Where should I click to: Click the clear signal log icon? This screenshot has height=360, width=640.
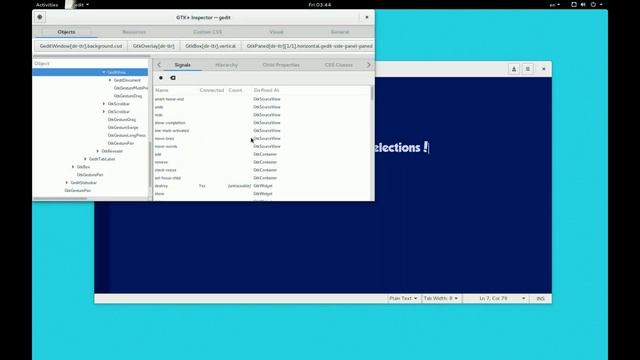[x=173, y=78]
